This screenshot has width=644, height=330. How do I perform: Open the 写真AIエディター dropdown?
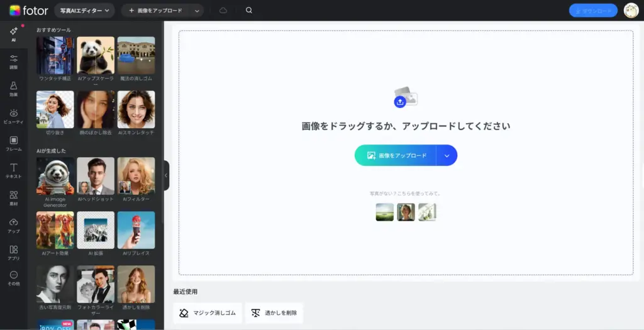click(85, 11)
